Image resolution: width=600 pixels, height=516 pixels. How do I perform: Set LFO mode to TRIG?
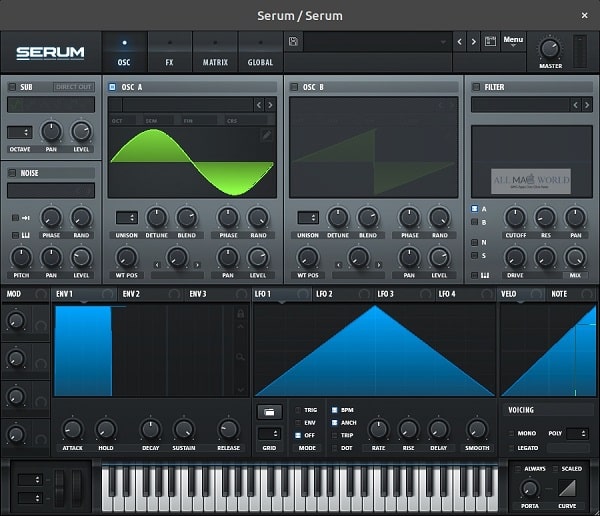pyautogui.click(x=298, y=410)
